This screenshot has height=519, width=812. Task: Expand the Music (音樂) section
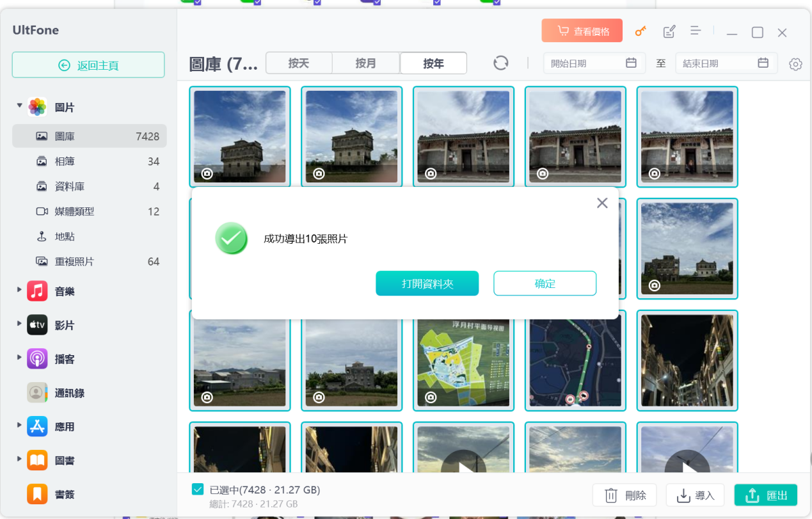click(19, 291)
